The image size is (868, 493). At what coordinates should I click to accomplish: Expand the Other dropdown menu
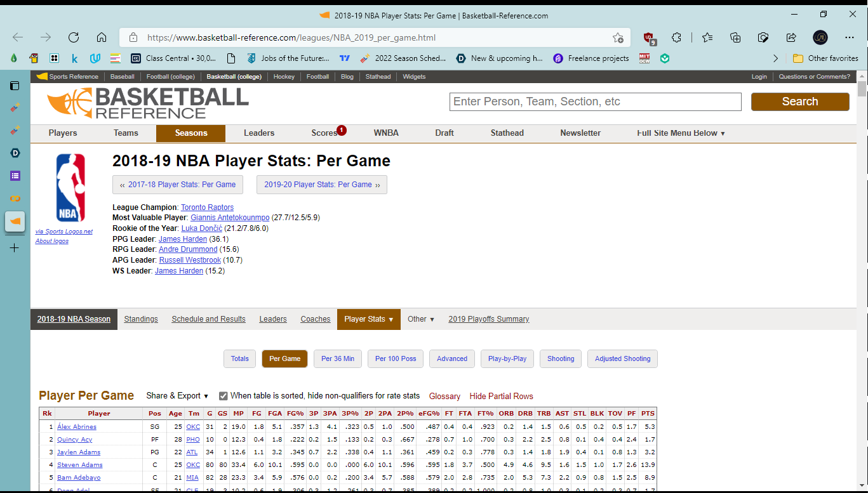(421, 319)
